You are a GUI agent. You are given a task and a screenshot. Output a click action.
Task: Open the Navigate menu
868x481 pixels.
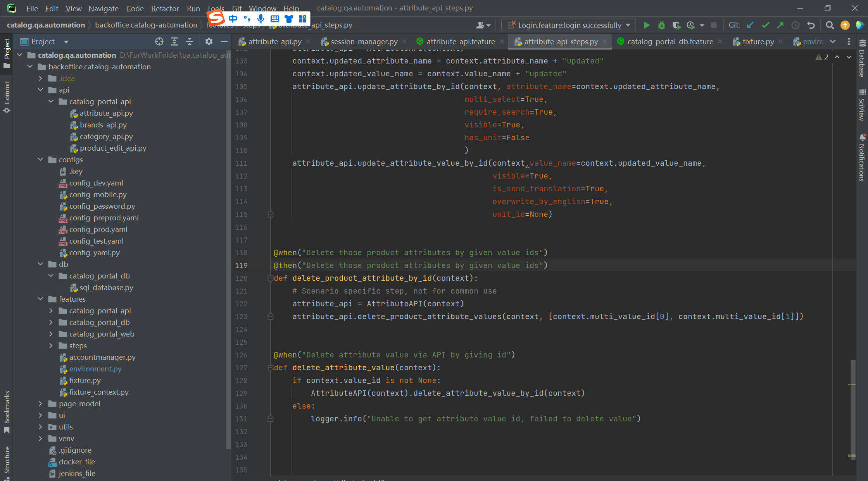coord(103,8)
